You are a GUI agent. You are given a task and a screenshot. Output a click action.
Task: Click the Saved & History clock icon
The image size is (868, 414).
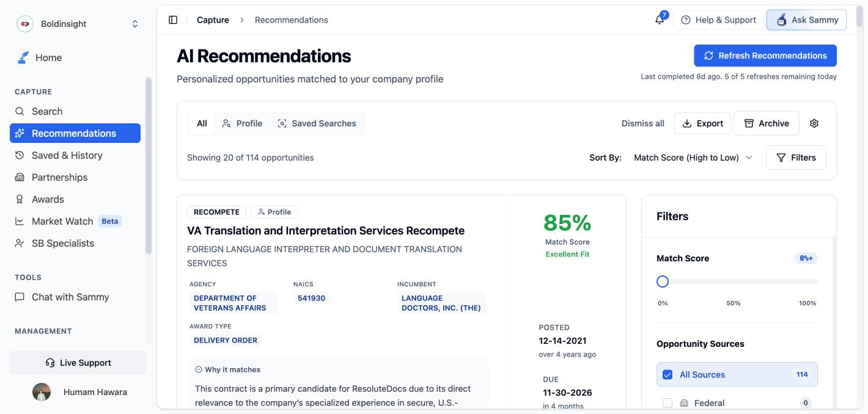[x=20, y=155]
